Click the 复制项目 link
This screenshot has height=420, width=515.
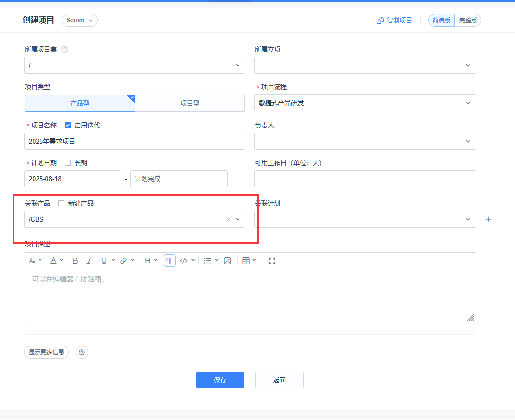pos(395,20)
